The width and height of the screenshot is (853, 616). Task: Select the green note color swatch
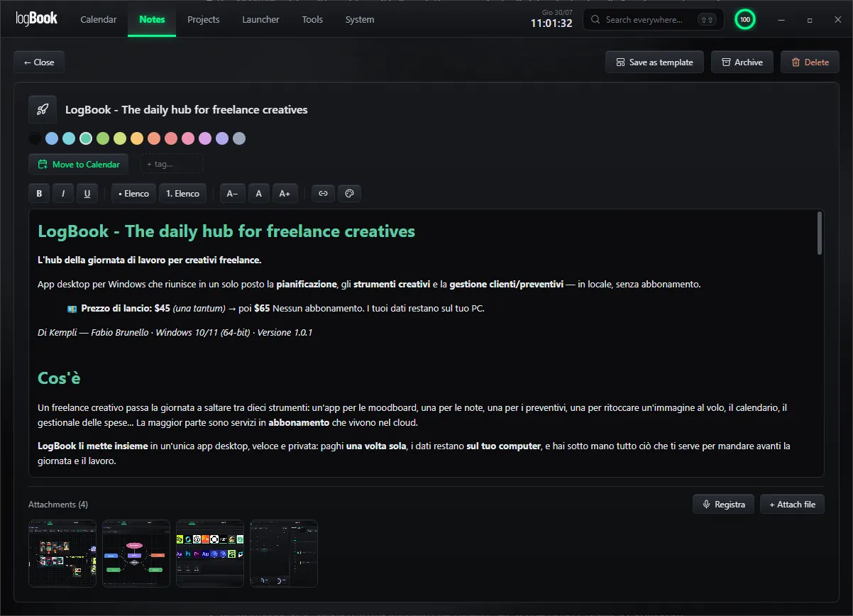coord(103,138)
